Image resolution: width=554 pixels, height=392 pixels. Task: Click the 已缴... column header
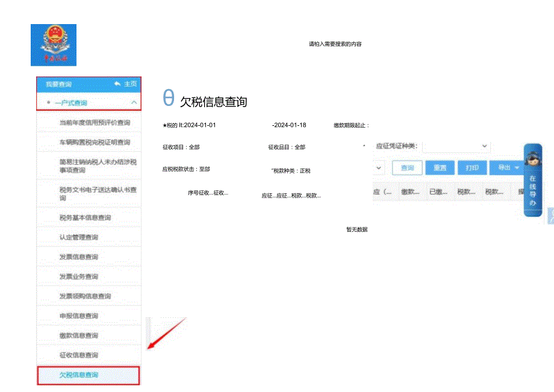[x=438, y=191]
